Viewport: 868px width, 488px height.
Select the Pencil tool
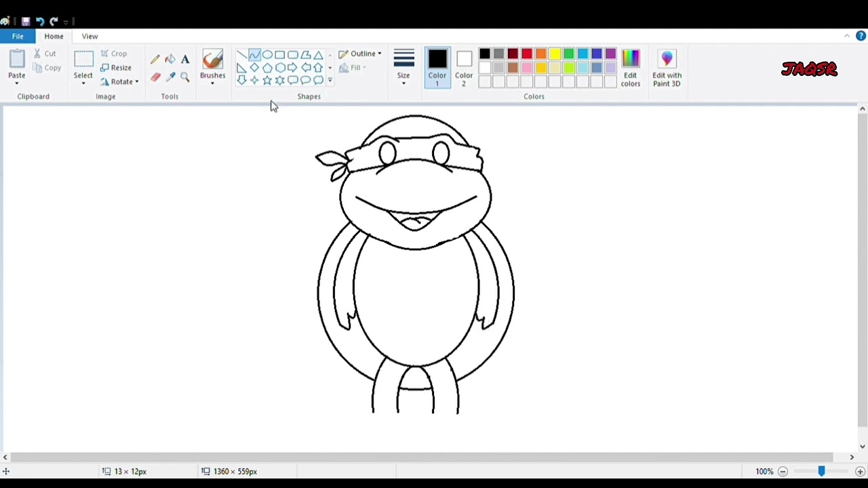(155, 60)
